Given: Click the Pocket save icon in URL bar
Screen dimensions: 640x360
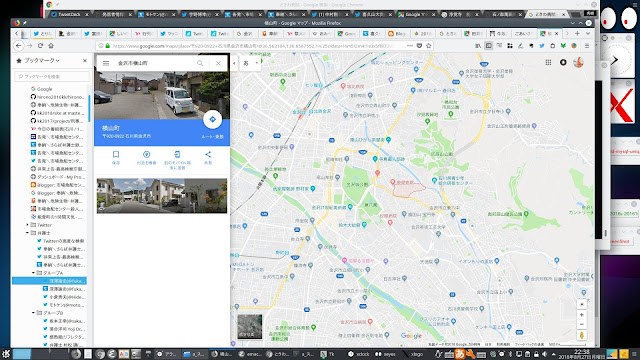Looking at the screenshot, I should coord(419,46).
